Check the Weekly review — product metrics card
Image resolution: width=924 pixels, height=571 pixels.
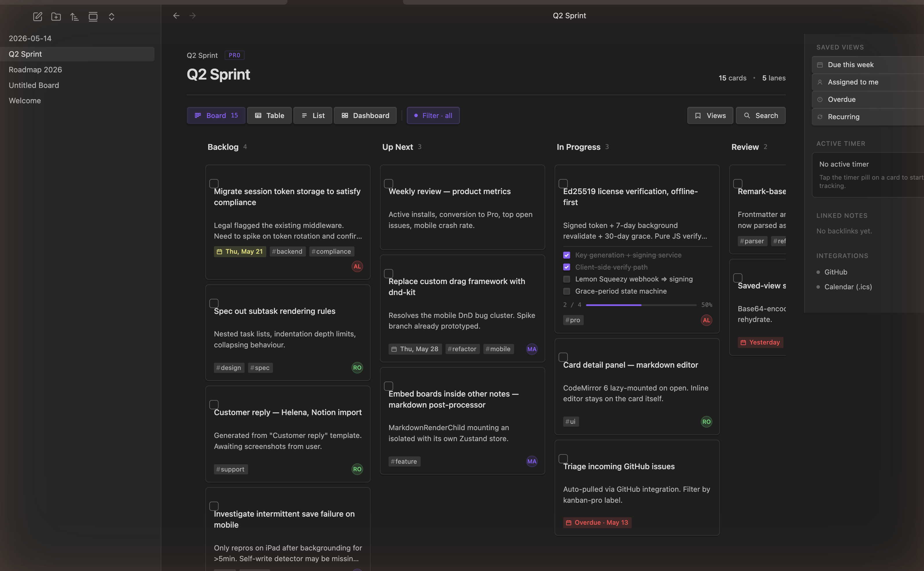click(x=389, y=183)
